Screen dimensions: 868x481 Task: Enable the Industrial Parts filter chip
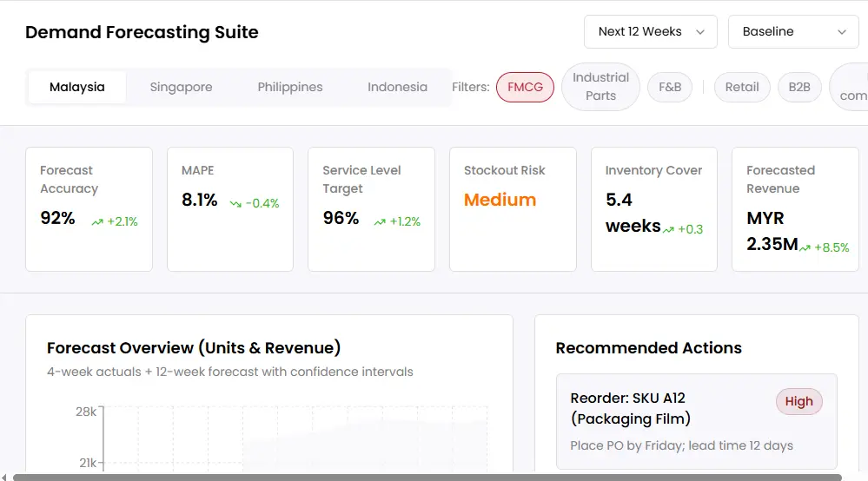pyautogui.click(x=600, y=87)
